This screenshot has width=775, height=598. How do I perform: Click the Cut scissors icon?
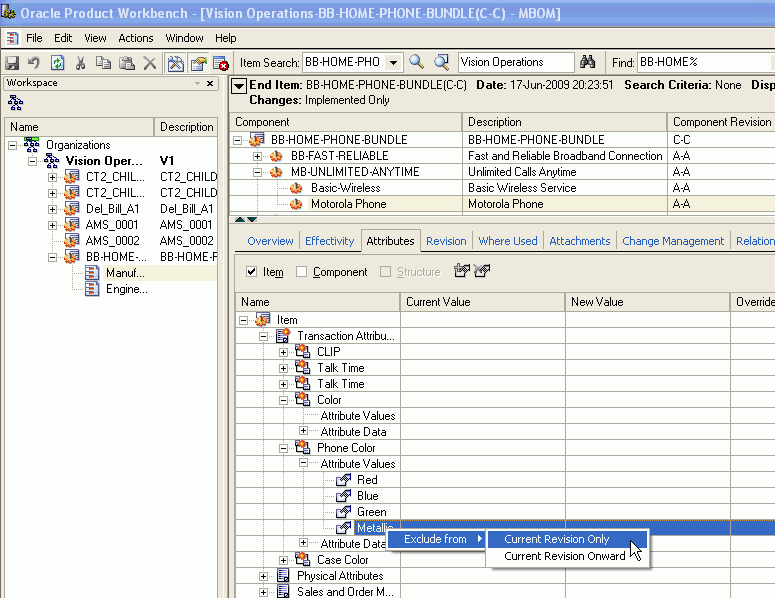tap(80, 63)
